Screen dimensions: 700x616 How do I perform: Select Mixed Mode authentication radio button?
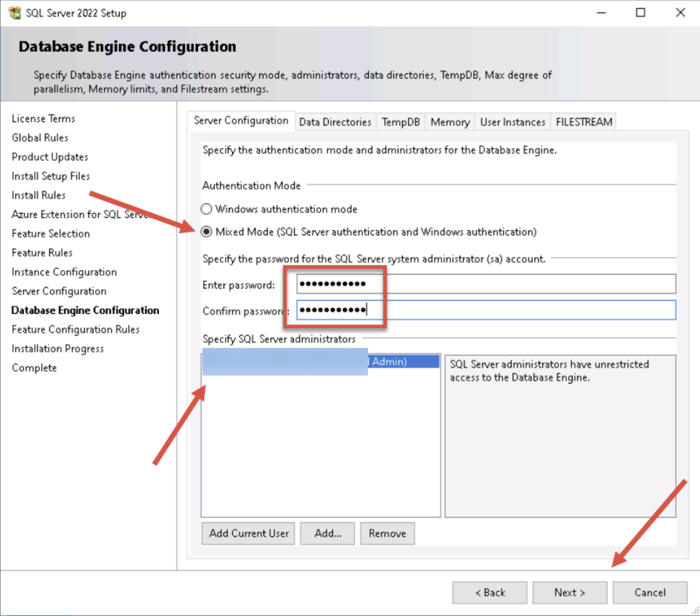(x=207, y=232)
